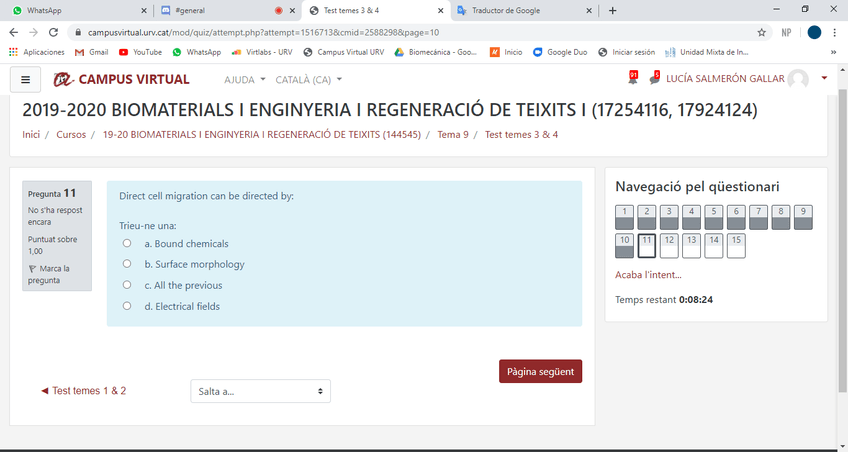
Task: Go forward in browser history
Action: 34,32
